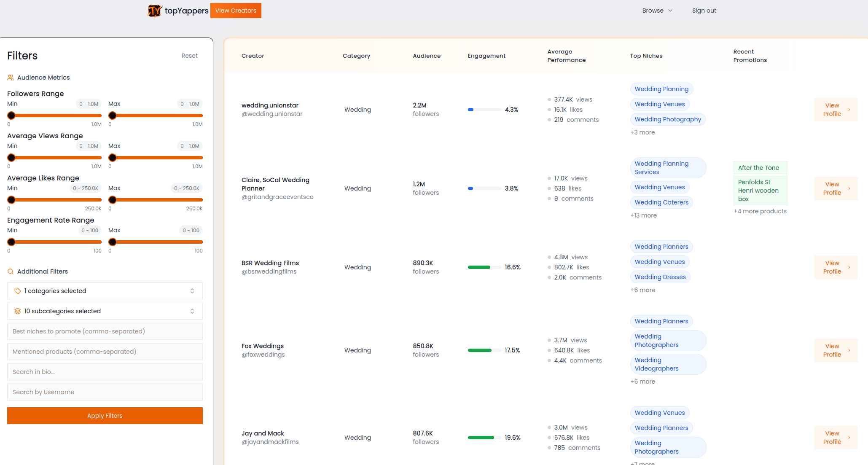The image size is (868, 465).
Task: Click the Average Views Range Min slider handle
Action: [x=11, y=158]
